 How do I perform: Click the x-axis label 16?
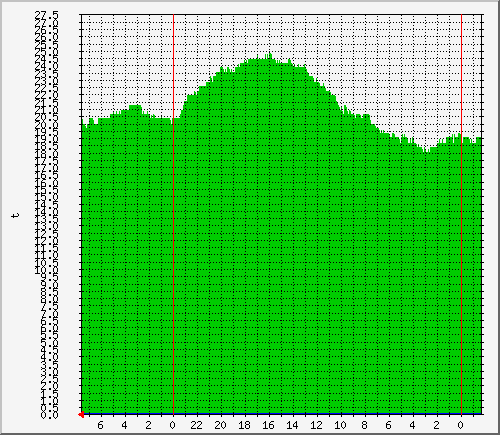click(x=268, y=425)
